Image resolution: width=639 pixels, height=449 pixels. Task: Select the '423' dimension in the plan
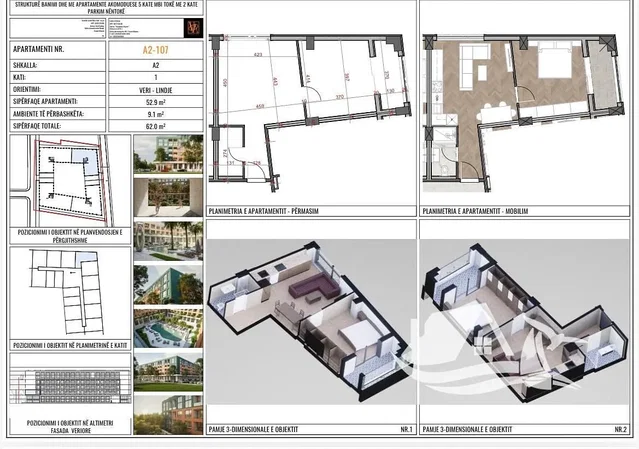click(258, 55)
